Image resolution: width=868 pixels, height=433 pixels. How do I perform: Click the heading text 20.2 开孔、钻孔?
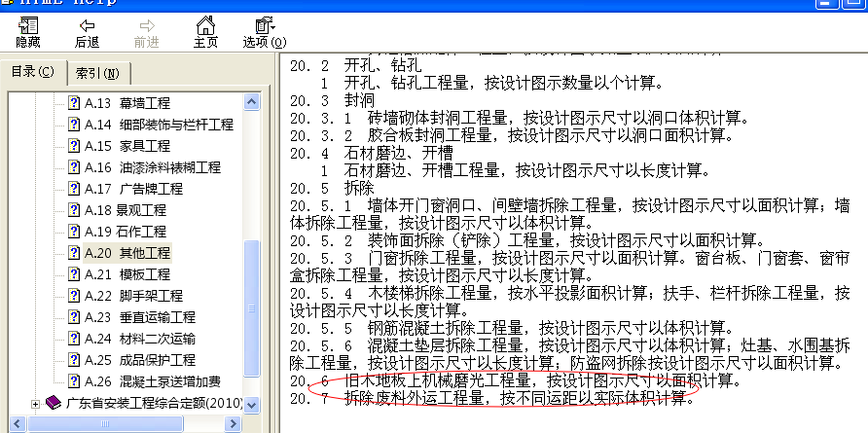point(356,65)
